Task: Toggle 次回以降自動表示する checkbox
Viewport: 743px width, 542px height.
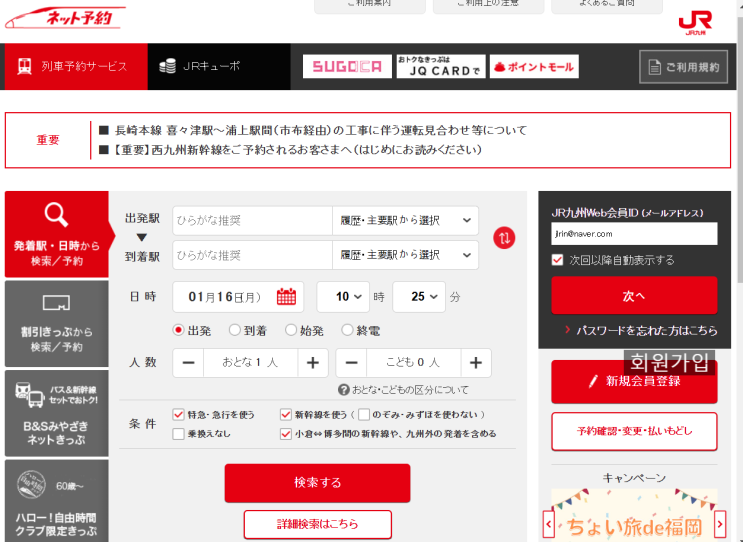Action: click(x=558, y=260)
